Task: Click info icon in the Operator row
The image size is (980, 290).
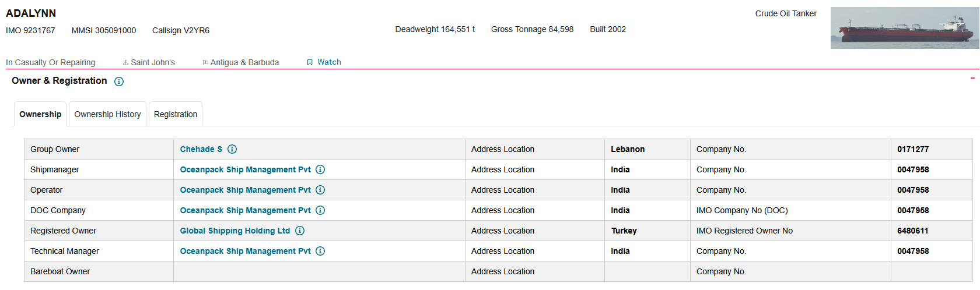Action: (320, 190)
